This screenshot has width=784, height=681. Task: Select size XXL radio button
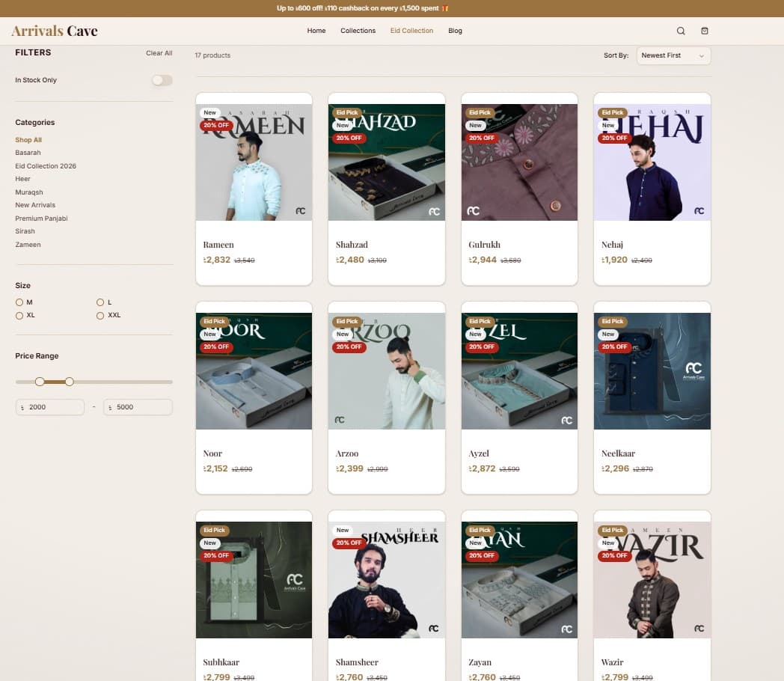pos(100,316)
